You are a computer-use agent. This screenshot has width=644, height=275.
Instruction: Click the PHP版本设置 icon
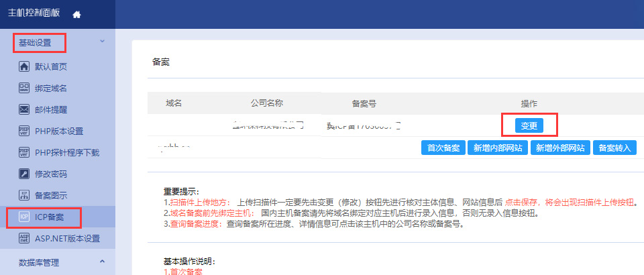coord(23,131)
